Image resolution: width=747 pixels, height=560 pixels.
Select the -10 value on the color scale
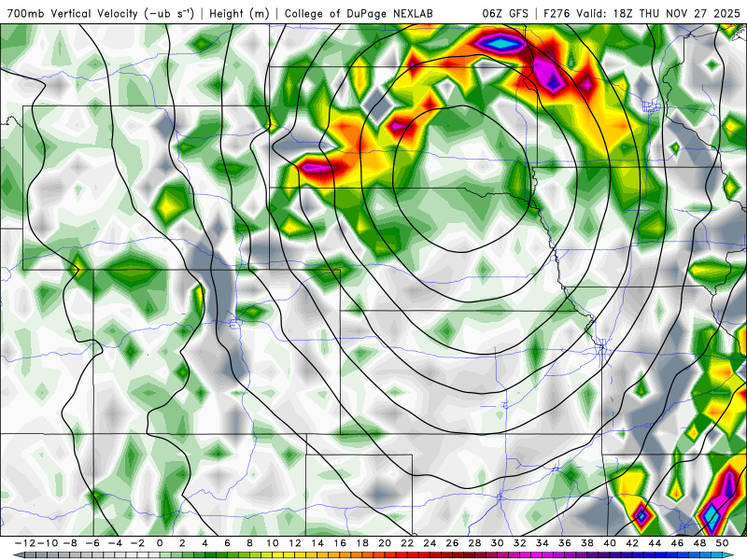pos(47,543)
